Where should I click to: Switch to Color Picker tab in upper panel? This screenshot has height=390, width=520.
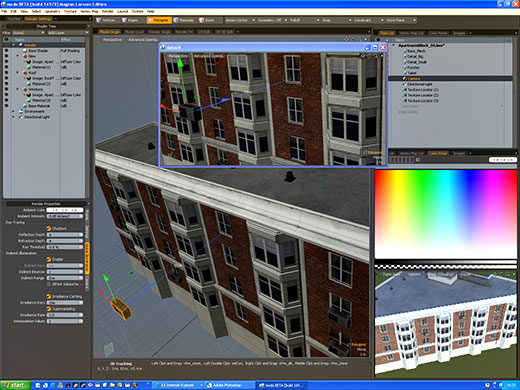click(x=438, y=33)
